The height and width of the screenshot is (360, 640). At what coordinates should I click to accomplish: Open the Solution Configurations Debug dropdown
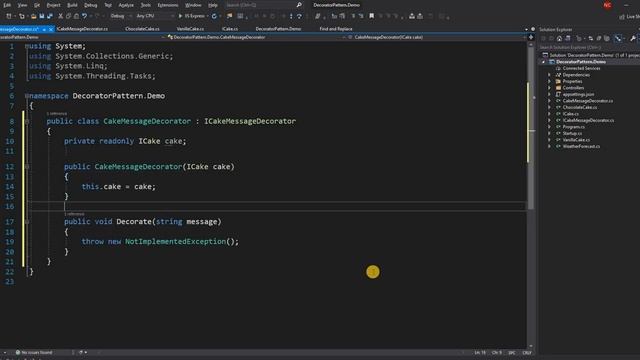[120, 16]
